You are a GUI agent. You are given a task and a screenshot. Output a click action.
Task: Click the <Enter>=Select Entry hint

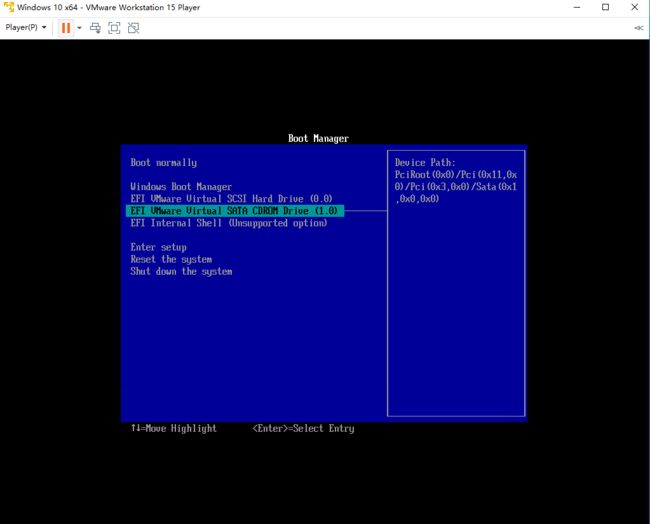(303, 428)
